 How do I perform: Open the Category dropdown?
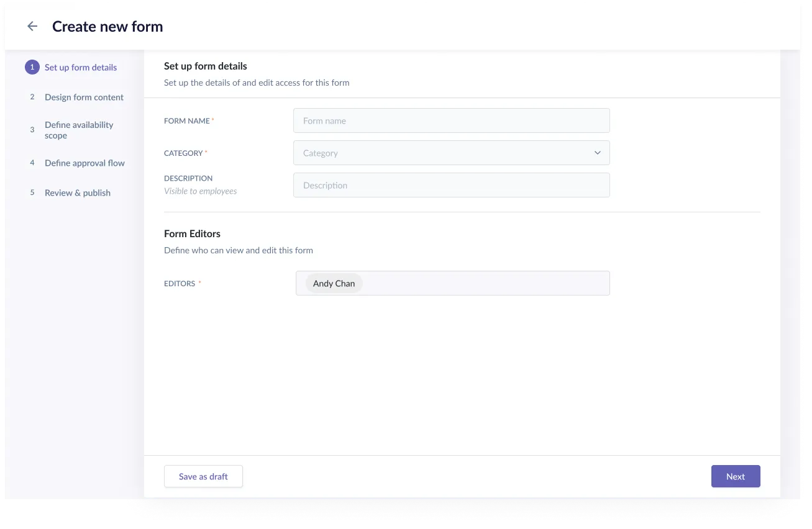coord(452,153)
